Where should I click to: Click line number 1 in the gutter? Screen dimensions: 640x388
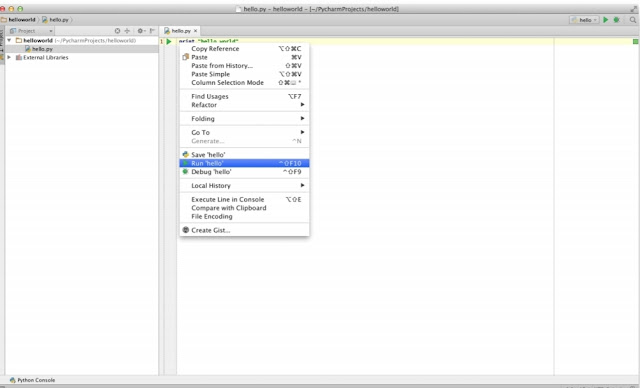pos(161,41)
